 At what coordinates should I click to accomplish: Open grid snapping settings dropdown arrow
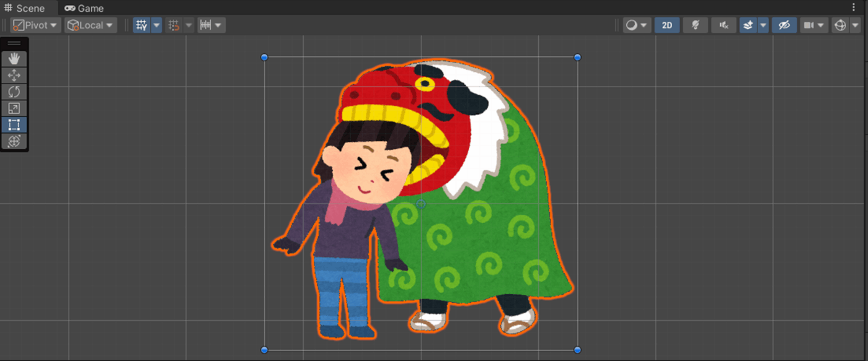point(188,25)
